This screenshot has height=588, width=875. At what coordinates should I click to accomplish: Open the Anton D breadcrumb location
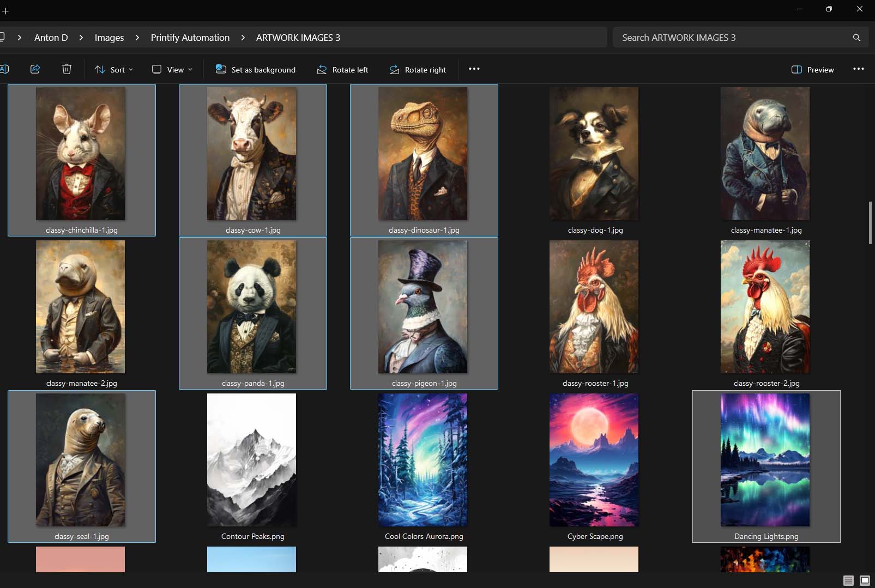[51, 37]
